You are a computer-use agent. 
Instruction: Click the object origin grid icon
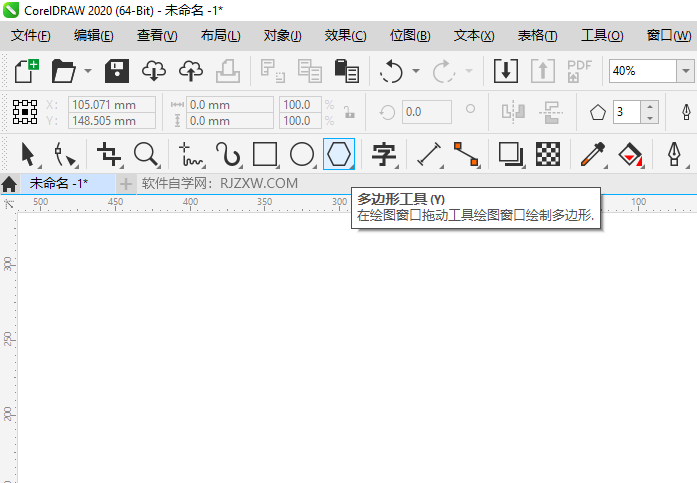[25, 112]
